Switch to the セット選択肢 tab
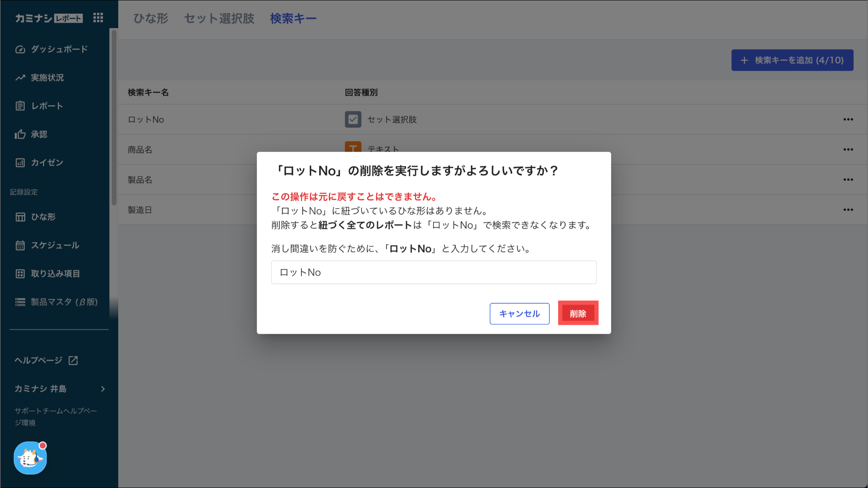Screen dimensions: 868x488 [x=219, y=19]
